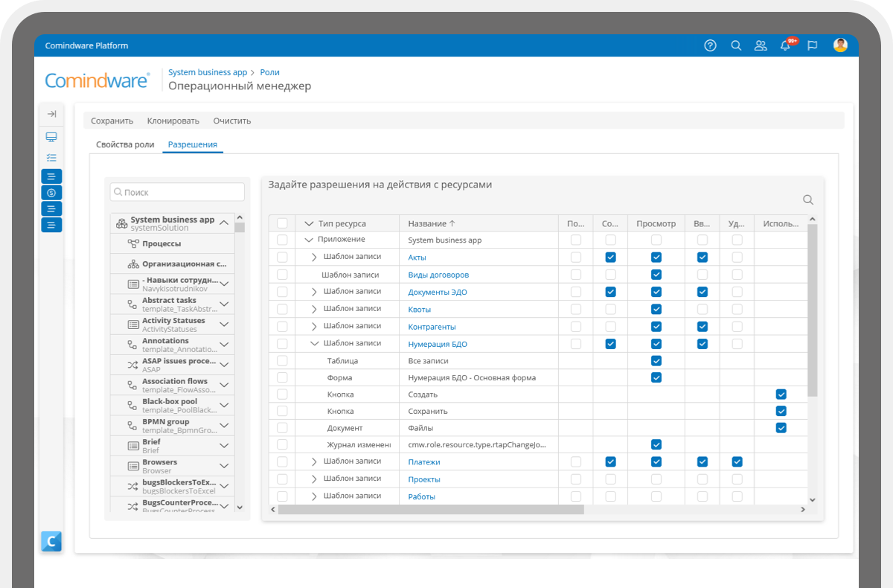Image resolution: width=893 pixels, height=588 pixels.
Task: Collapse the Нумерация БДО row
Action: 315,343
